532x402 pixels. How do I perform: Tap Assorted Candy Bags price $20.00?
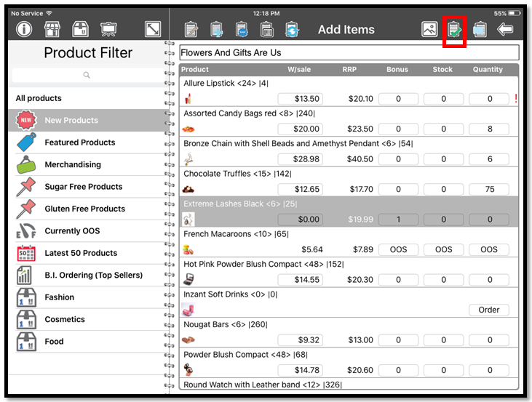pos(301,129)
